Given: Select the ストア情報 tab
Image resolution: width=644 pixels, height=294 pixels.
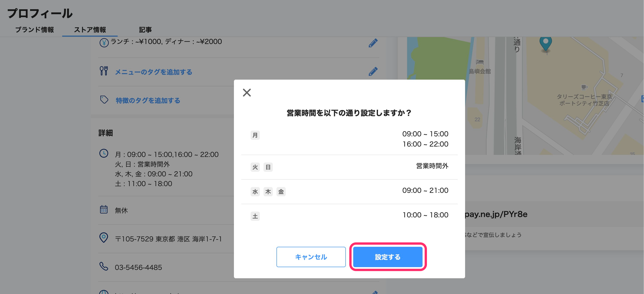Looking at the screenshot, I should point(90,30).
